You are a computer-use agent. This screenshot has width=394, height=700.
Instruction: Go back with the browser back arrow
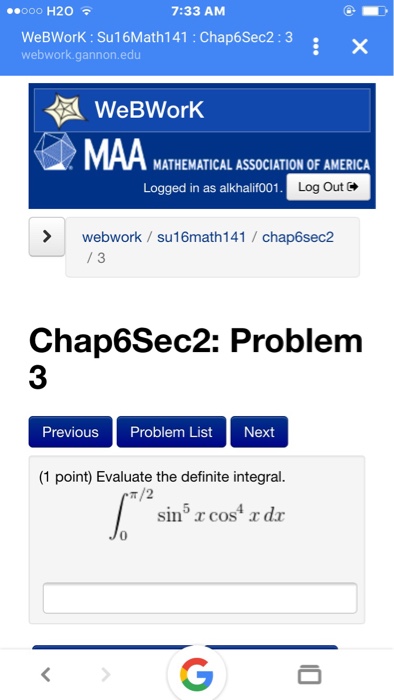(x=46, y=675)
